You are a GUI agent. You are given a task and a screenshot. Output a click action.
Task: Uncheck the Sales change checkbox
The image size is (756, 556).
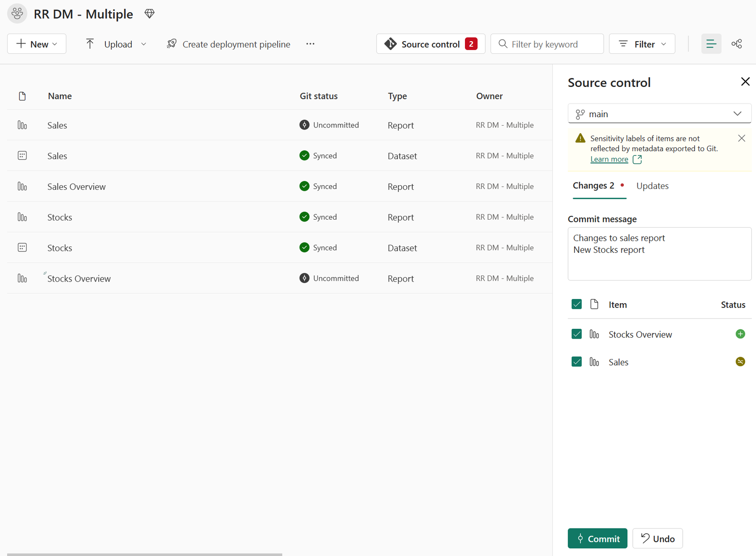click(x=576, y=362)
